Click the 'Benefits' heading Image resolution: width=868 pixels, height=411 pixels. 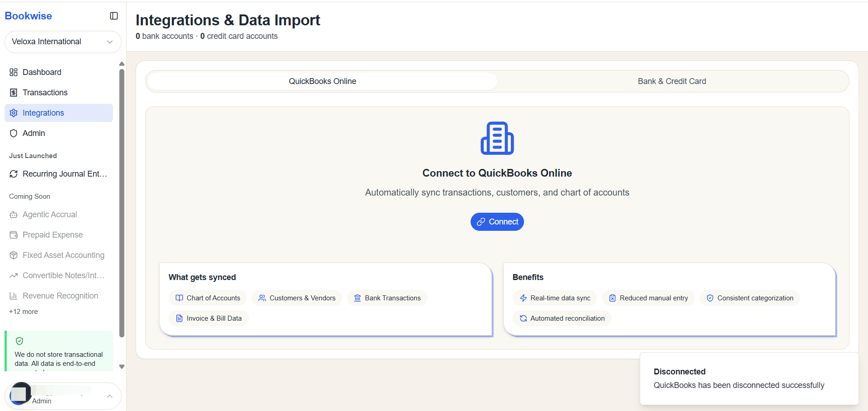(x=528, y=277)
